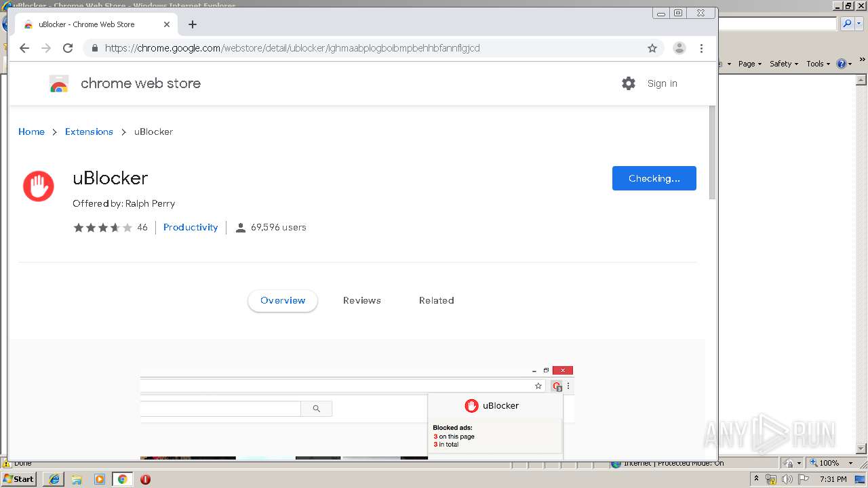The height and width of the screenshot is (488, 868).
Task: Open Chrome's three-dot menu
Action: pyautogui.click(x=701, y=48)
